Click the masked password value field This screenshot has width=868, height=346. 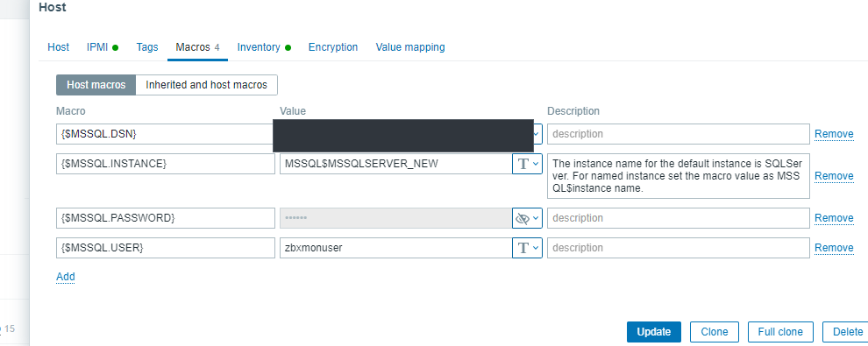[x=395, y=218]
